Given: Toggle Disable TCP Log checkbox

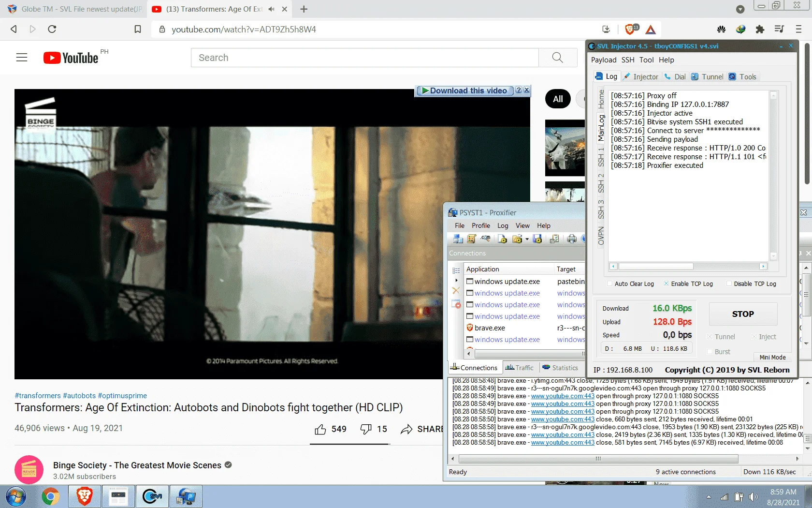Looking at the screenshot, I should [x=729, y=284].
